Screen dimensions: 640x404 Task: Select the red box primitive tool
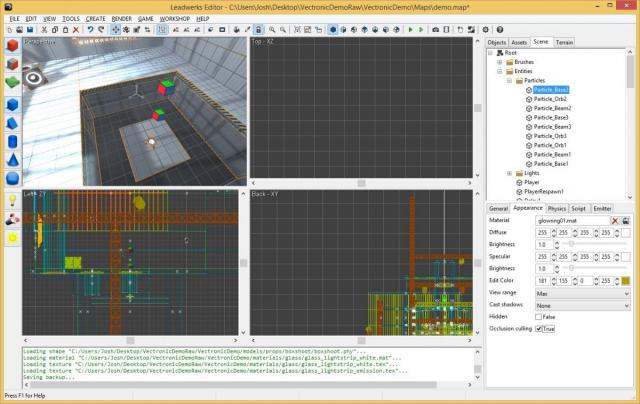[x=12, y=47]
